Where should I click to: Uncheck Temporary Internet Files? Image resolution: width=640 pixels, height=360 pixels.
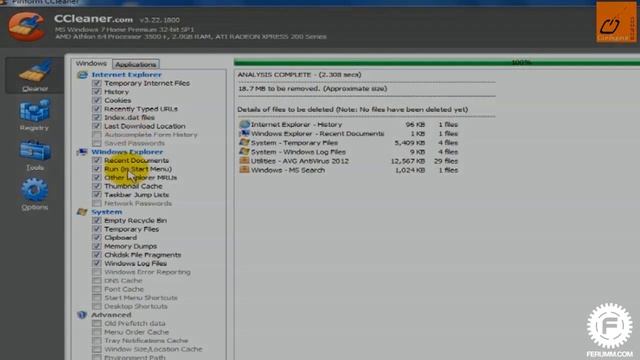pyautogui.click(x=97, y=83)
